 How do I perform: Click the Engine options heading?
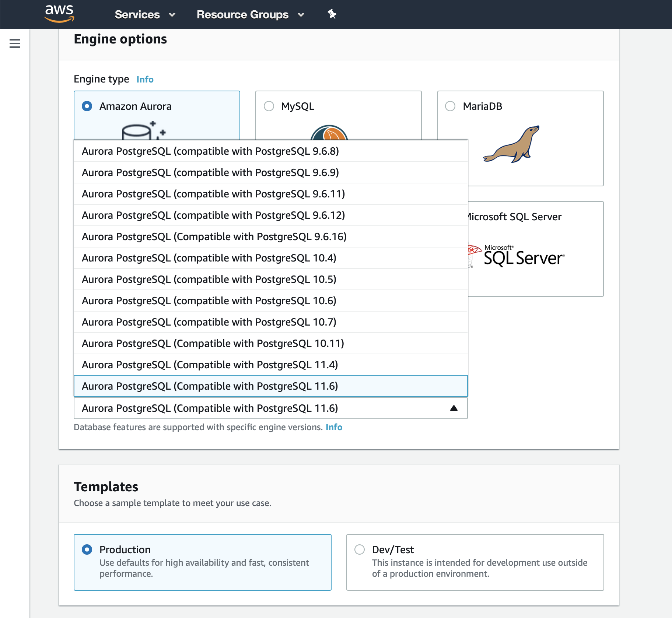pyautogui.click(x=120, y=39)
